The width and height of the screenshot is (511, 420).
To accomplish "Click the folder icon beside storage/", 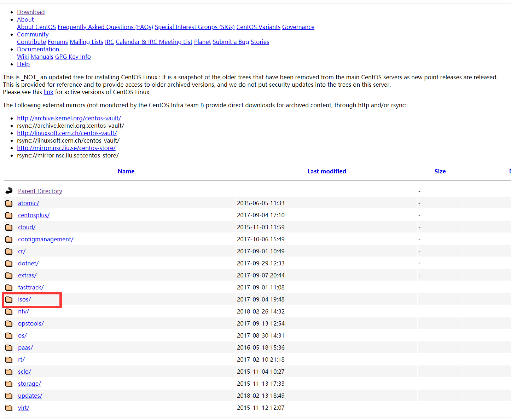I will 9,384.
